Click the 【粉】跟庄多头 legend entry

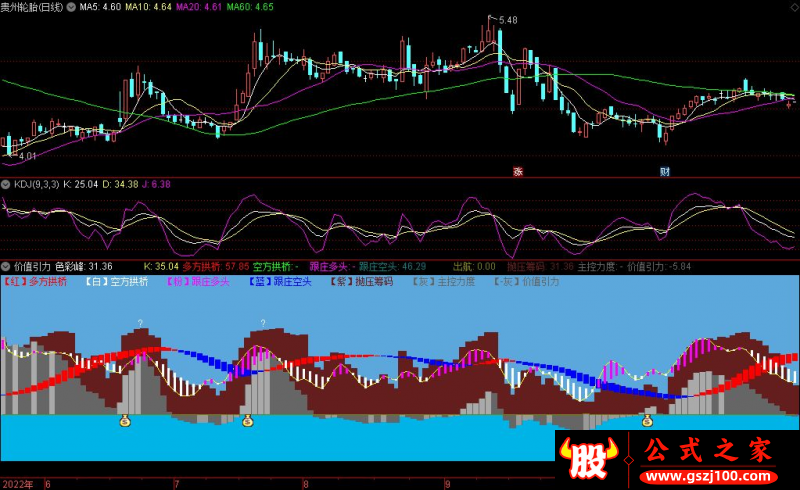point(198,282)
